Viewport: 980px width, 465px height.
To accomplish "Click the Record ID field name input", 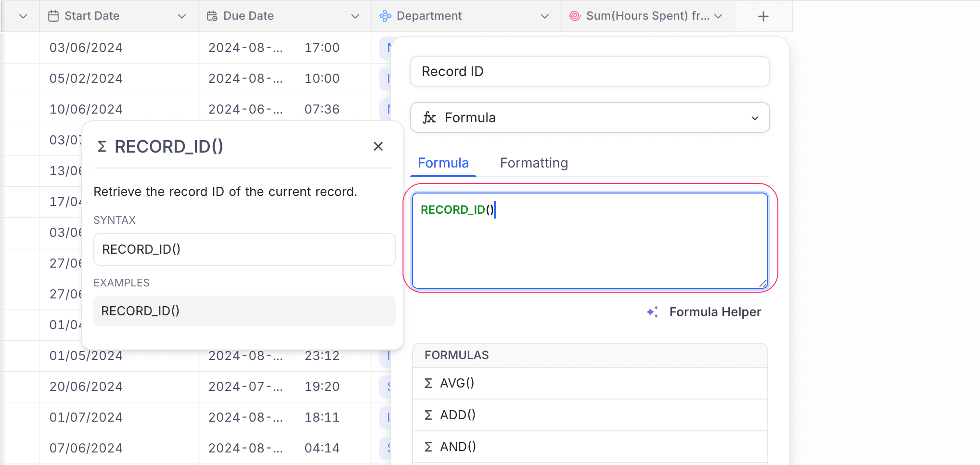I will (x=590, y=71).
